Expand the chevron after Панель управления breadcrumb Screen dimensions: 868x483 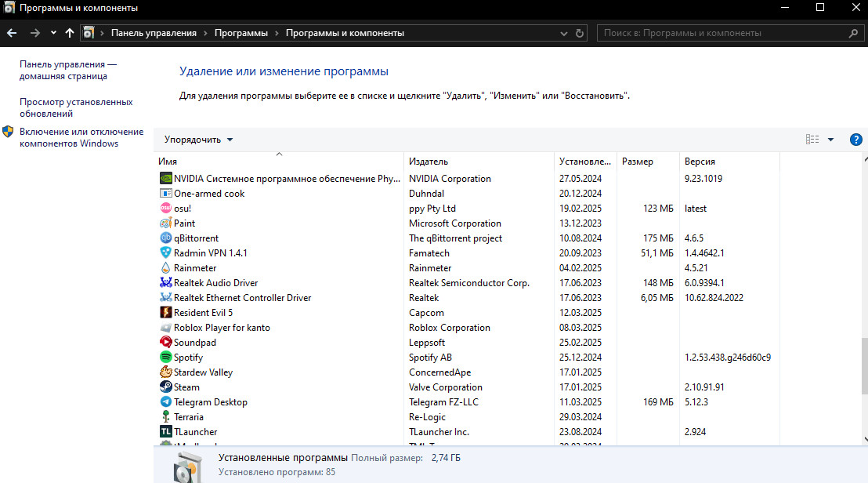click(205, 33)
